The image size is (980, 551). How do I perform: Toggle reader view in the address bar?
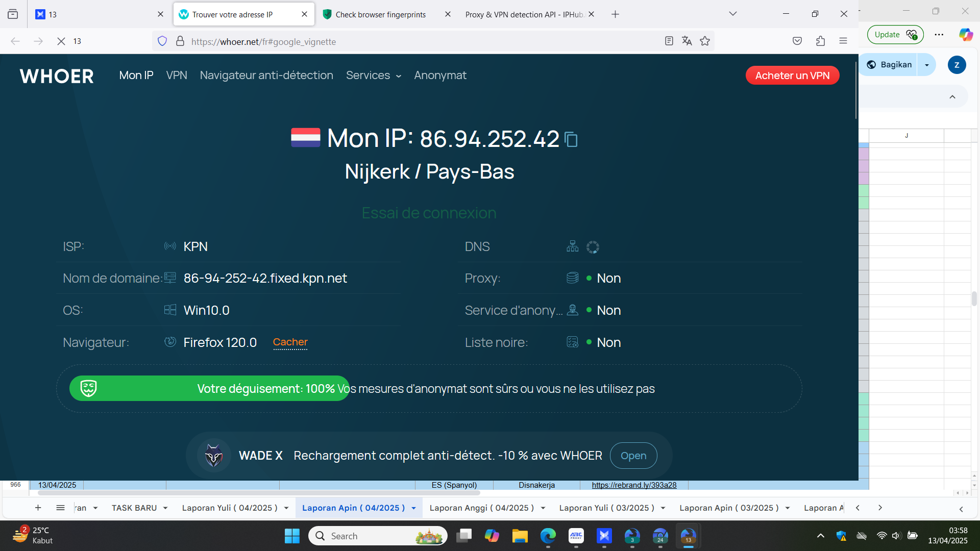pyautogui.click(x=669, y=41)
